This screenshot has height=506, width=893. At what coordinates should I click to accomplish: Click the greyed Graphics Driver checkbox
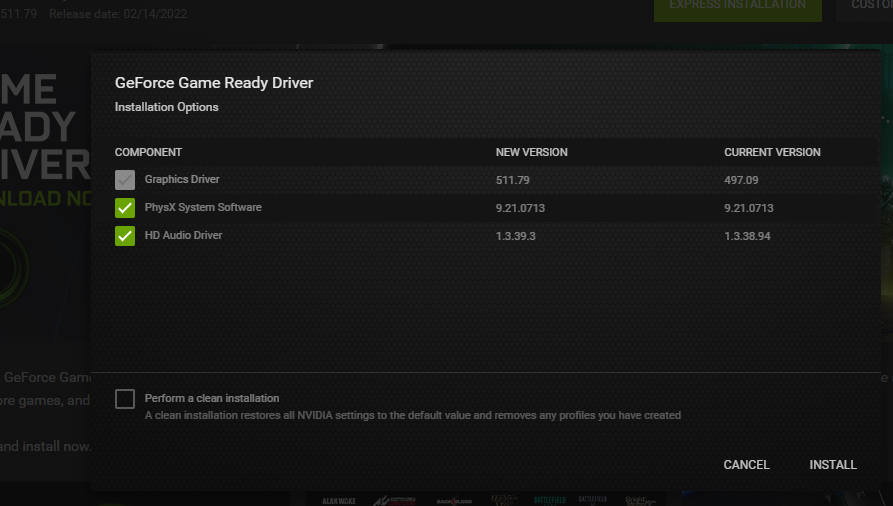[125, 180]
